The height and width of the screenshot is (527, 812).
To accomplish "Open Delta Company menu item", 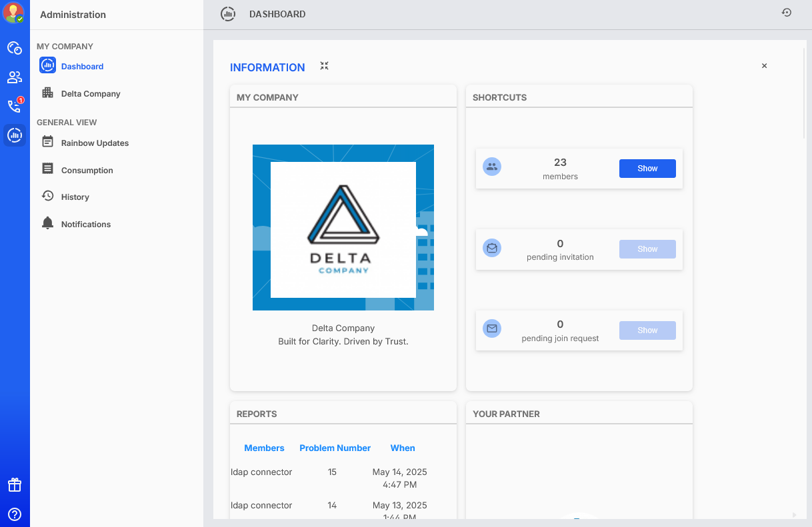I will (x=90, y=94).
